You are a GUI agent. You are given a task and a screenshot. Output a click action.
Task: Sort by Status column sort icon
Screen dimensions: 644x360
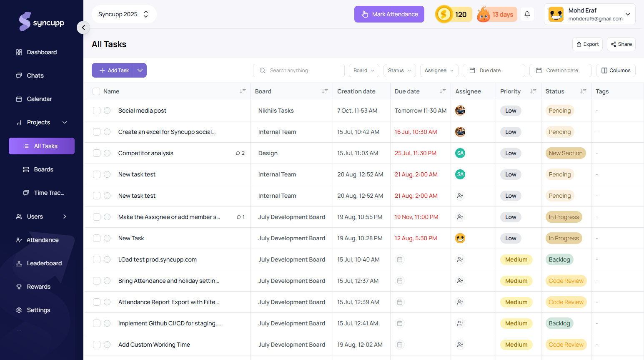[x=583, y=91]
